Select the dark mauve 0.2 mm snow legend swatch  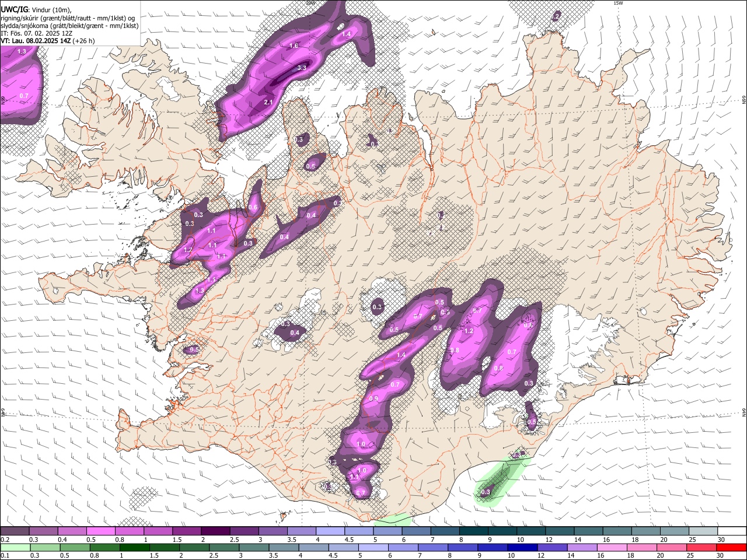coord(15,531)
